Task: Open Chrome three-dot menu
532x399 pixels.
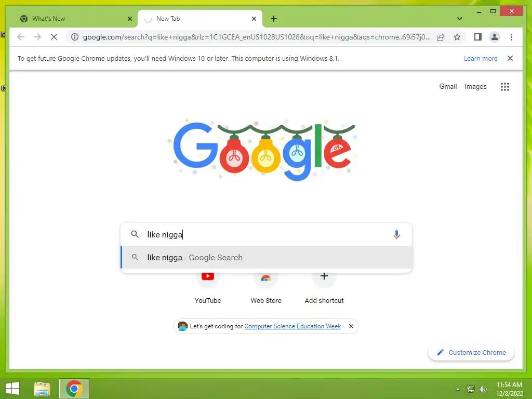Action: 511,37
